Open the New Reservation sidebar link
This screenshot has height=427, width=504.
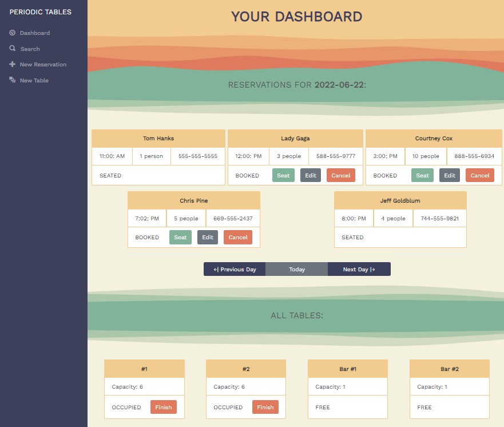pos(43,64)
